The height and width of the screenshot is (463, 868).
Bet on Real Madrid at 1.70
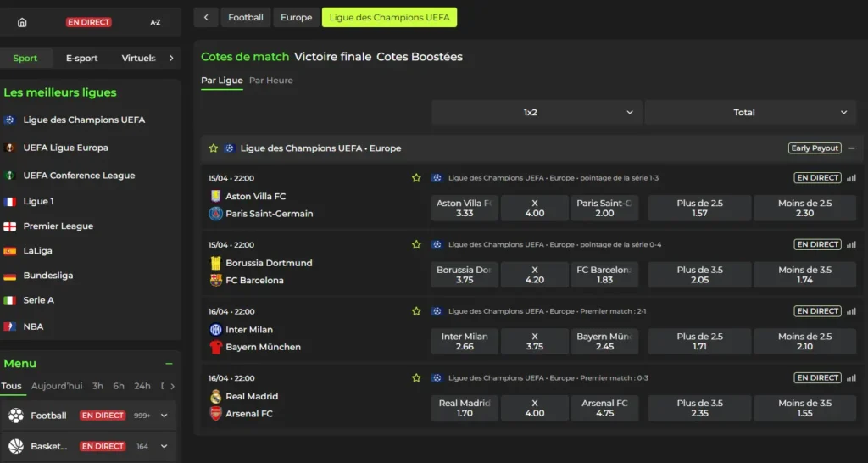[465, 408]
